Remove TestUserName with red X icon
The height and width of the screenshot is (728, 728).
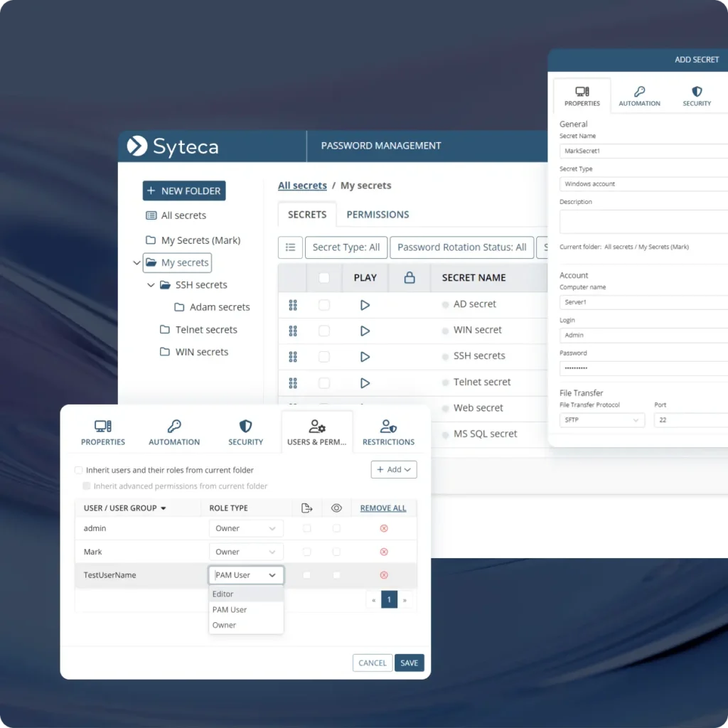pos(384,574)
